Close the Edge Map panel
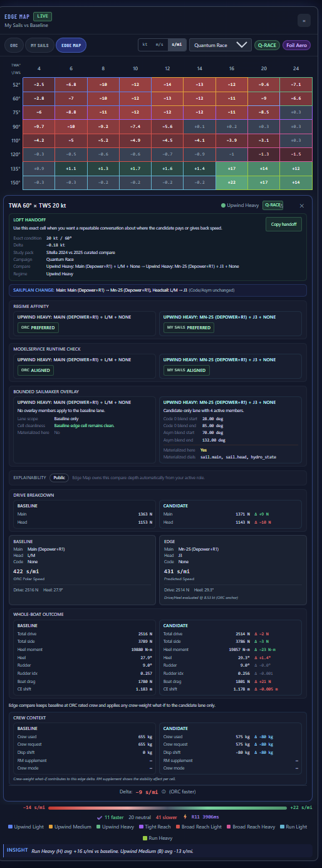The image size is (322, 868). (304, 20)
